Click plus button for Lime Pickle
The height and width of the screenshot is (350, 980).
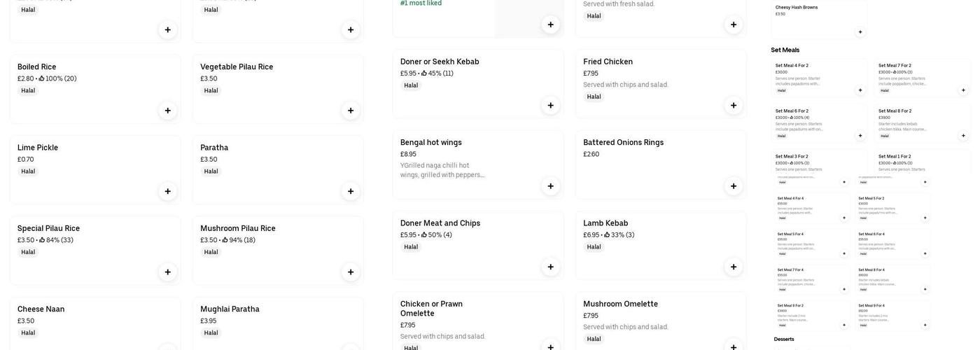pos(167,191)
